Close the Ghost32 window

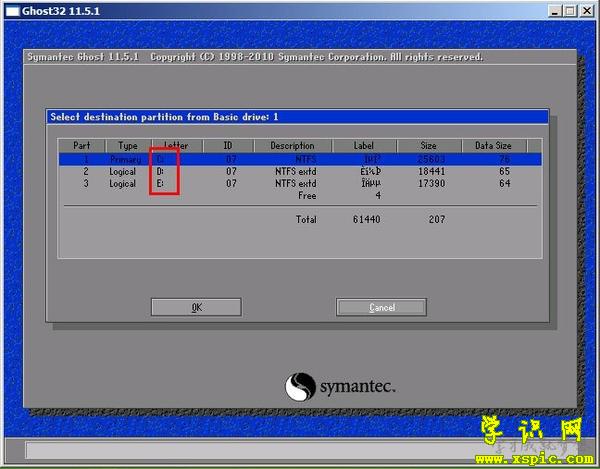point(587,11)
